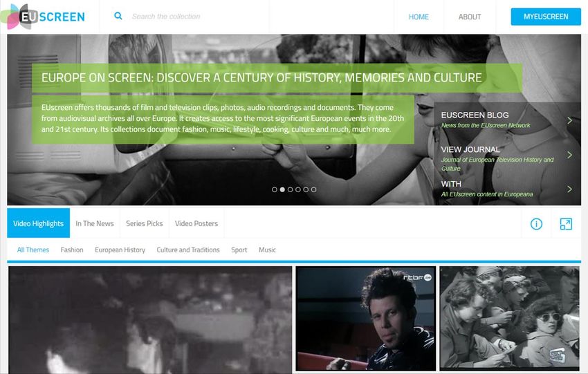Image resolution: width=588 pixels, height=374 pixels.
Task: Select the sixth carousel dot
Action: [314, 189]
